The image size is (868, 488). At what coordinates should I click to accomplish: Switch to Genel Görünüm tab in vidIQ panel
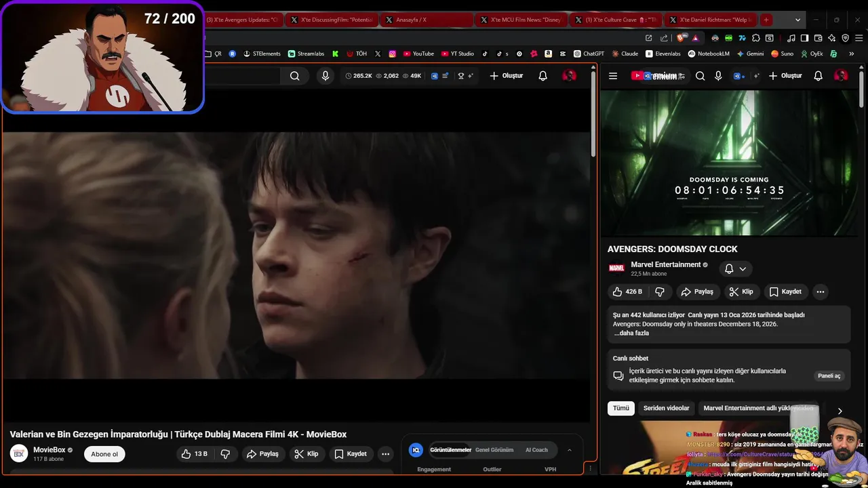494,450
